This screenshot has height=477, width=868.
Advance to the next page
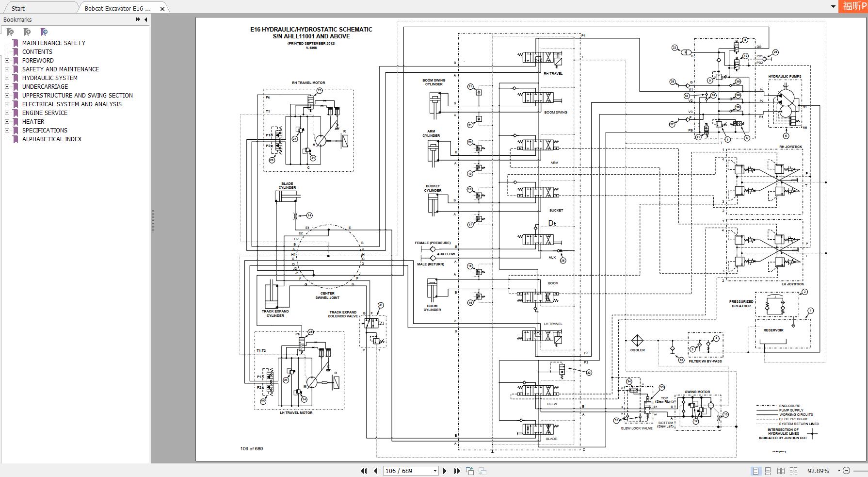click(x=445, y=471)
